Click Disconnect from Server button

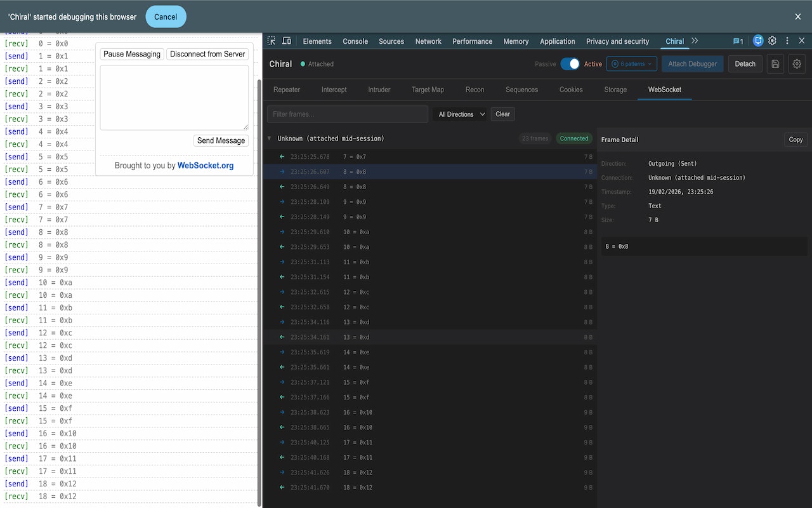click(207, 54)
